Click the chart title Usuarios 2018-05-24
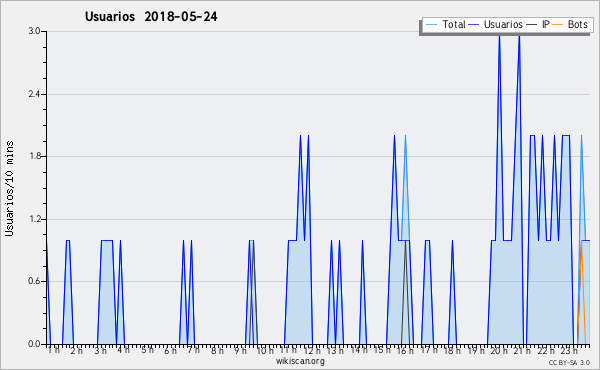 point(151,16)
